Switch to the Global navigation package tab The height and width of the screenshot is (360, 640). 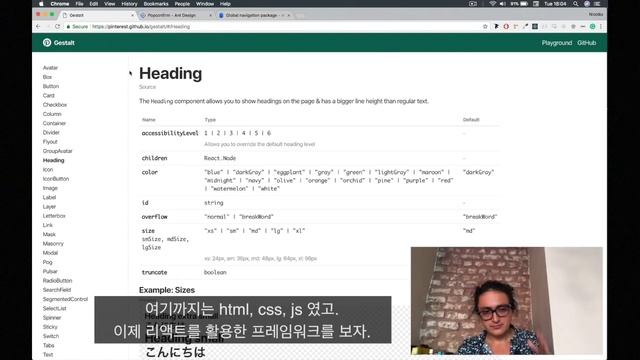[x=254, y=15]
